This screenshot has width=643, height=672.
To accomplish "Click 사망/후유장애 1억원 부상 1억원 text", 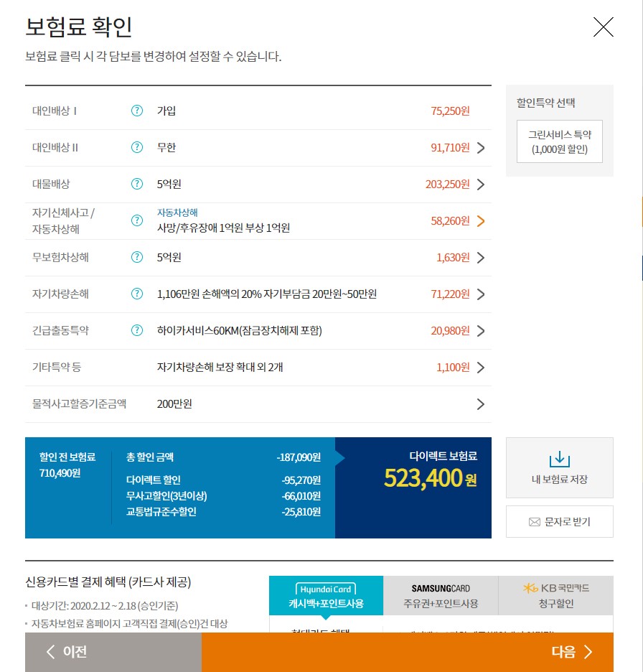I will click(223, 228).
